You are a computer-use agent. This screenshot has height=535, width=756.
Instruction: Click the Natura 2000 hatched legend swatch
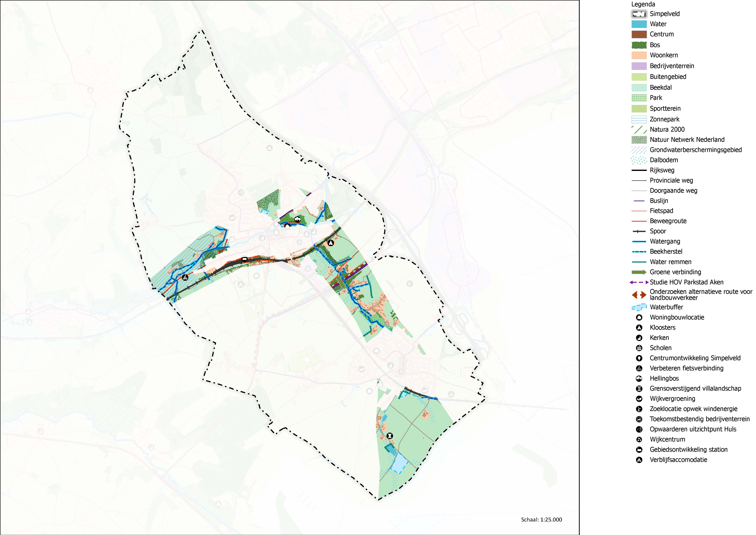pos(639,129)
